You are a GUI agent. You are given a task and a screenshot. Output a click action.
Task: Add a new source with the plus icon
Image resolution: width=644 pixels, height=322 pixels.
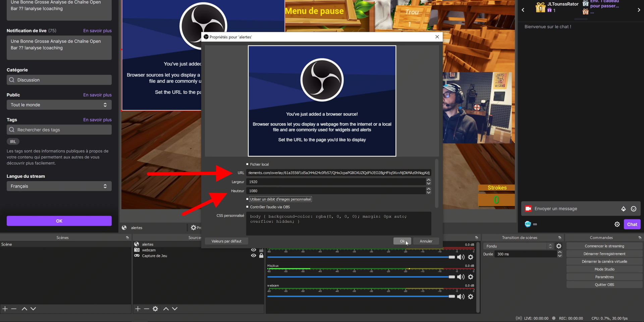point(138,309)
